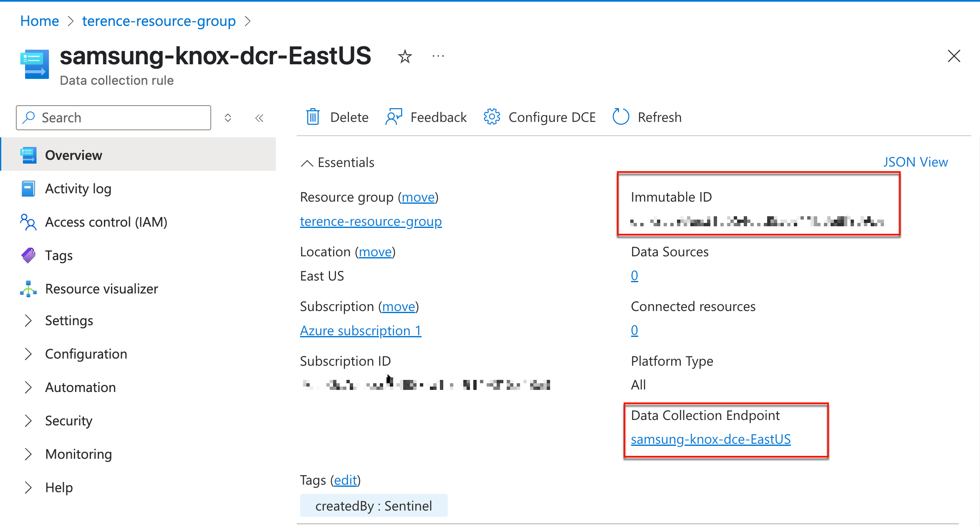Favorite this resource with the star icon
980x526 pixels.
[x=404, y=56]
